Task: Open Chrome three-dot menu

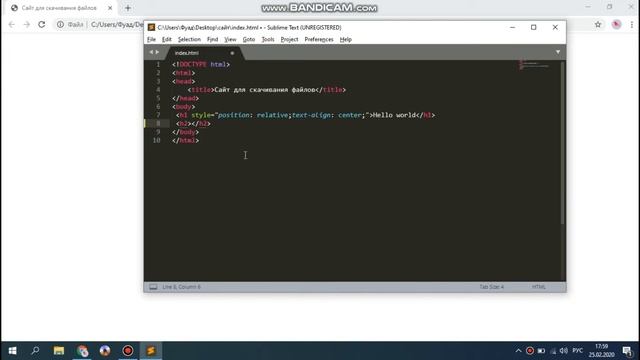Action: coord(632,25)
